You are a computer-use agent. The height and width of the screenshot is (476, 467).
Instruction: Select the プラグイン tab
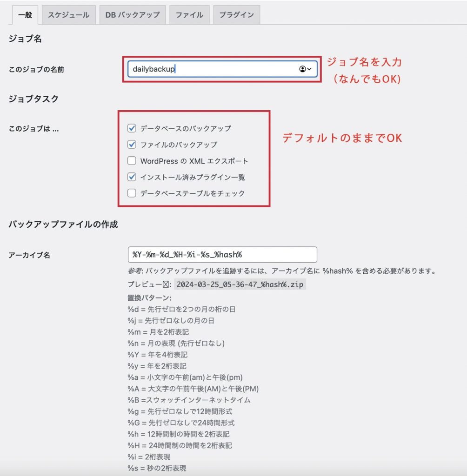pos(236,15)
